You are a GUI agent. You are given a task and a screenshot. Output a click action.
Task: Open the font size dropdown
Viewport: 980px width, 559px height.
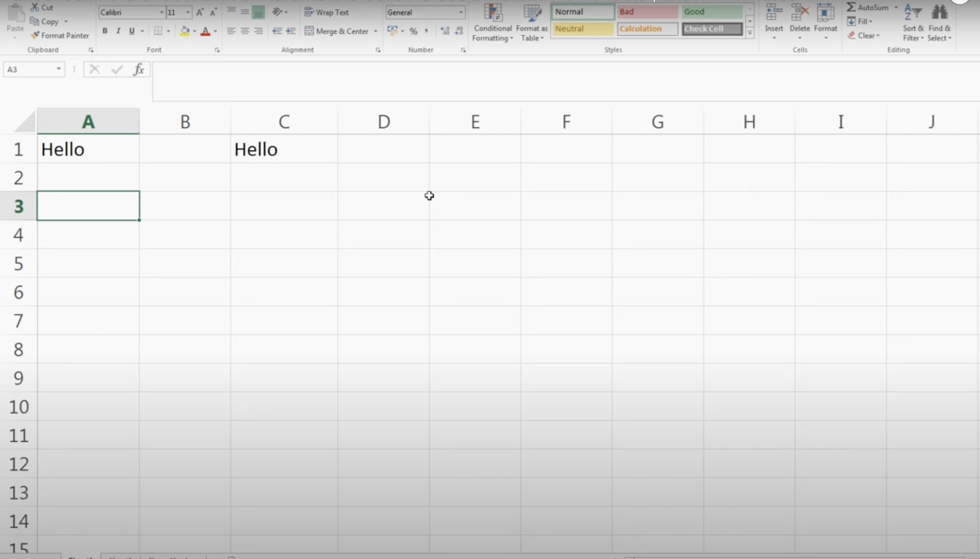[x=188, y=12]
